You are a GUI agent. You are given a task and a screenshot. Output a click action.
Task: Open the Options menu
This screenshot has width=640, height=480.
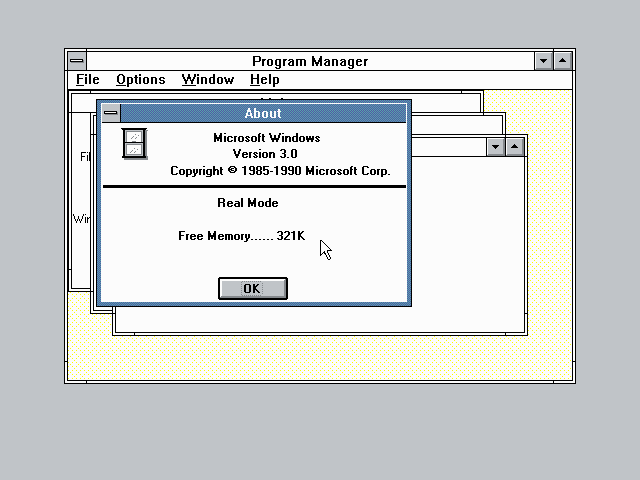click(x=141, y=80)
